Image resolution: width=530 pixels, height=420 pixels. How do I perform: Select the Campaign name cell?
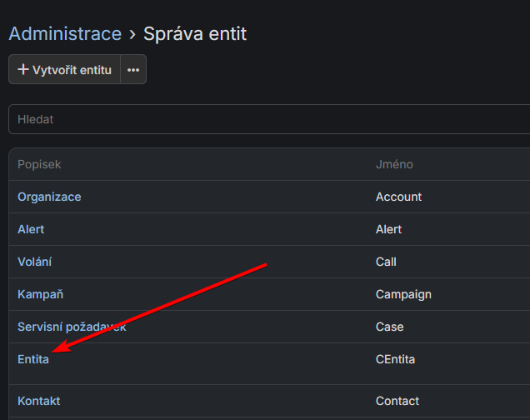pyautogui.click(x=403, y=294)
